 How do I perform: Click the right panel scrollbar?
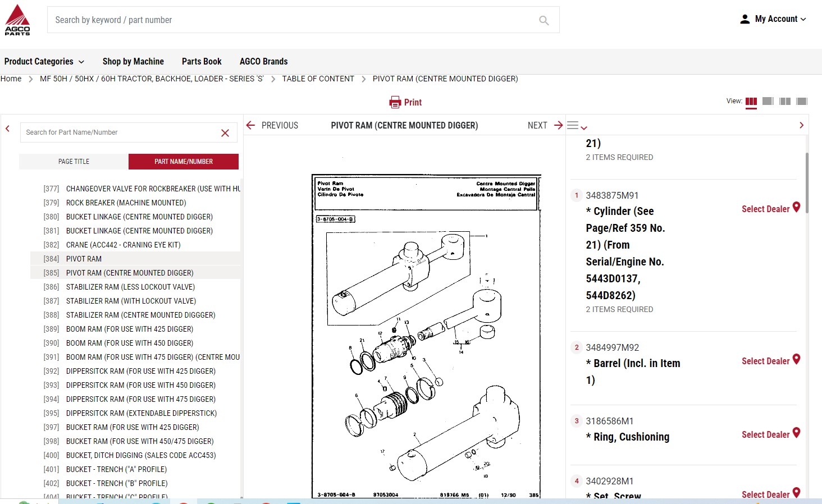point(807,182)
